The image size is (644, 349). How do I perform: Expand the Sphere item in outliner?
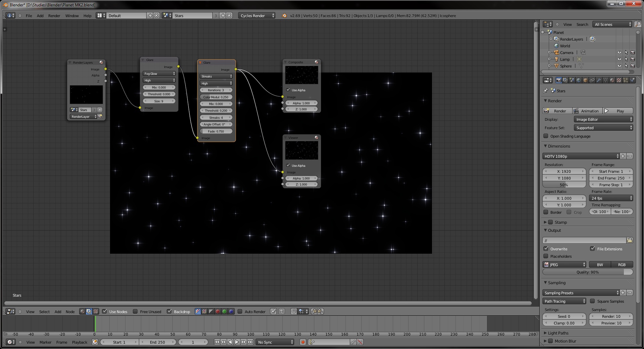click(x=549, y=66)
